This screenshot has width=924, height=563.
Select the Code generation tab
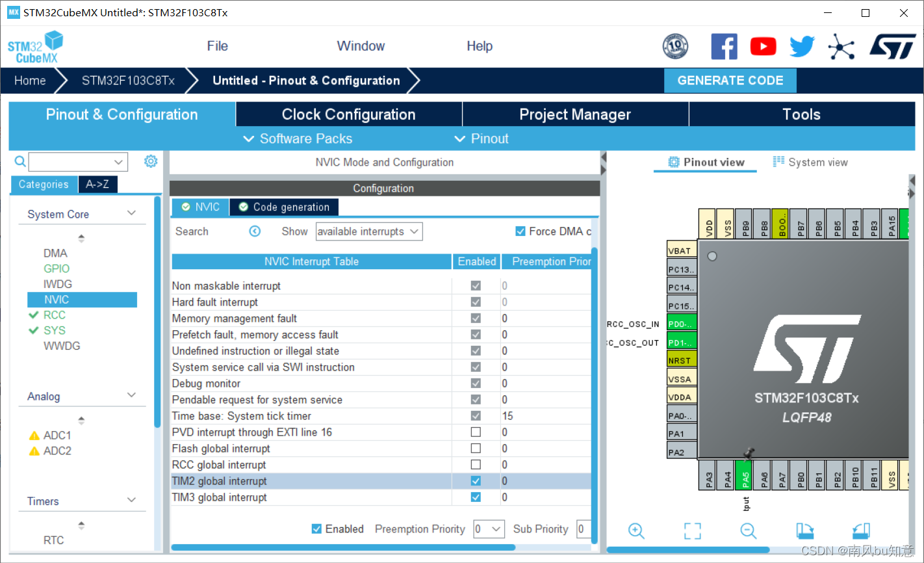click(x=284, y=207)
